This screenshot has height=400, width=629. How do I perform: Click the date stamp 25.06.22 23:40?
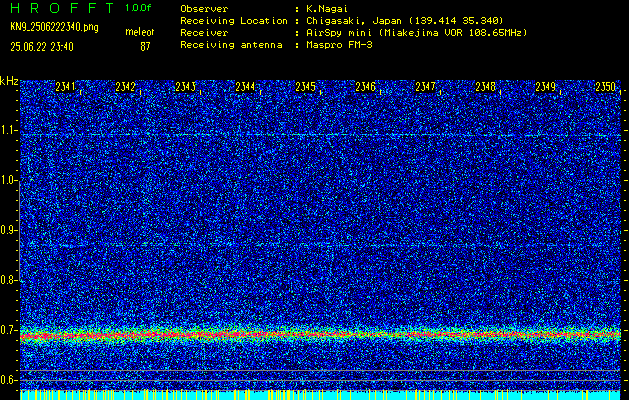pos(42,47)
